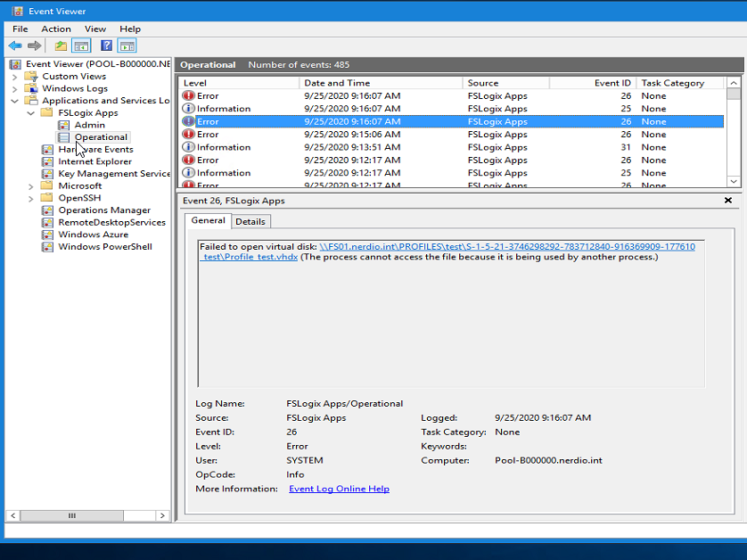
Task: Open the Event Log Online Help link
Action: (x=340, y=489)
